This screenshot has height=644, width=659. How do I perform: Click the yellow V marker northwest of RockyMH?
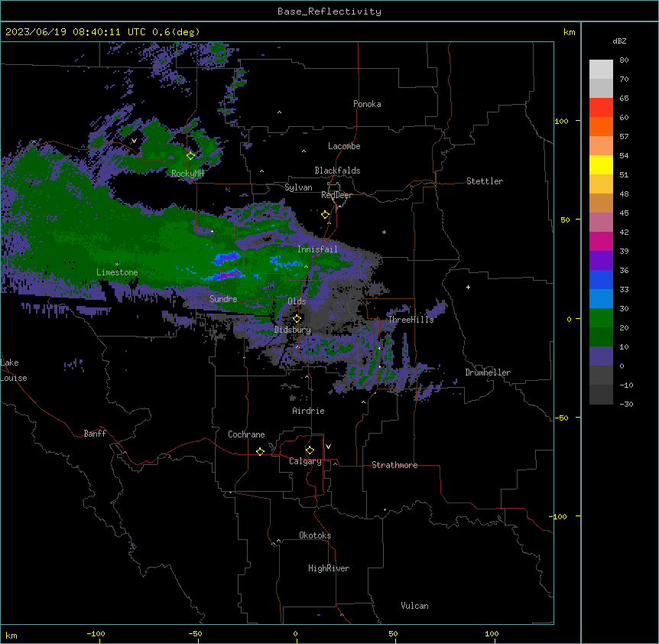point(134,141)
